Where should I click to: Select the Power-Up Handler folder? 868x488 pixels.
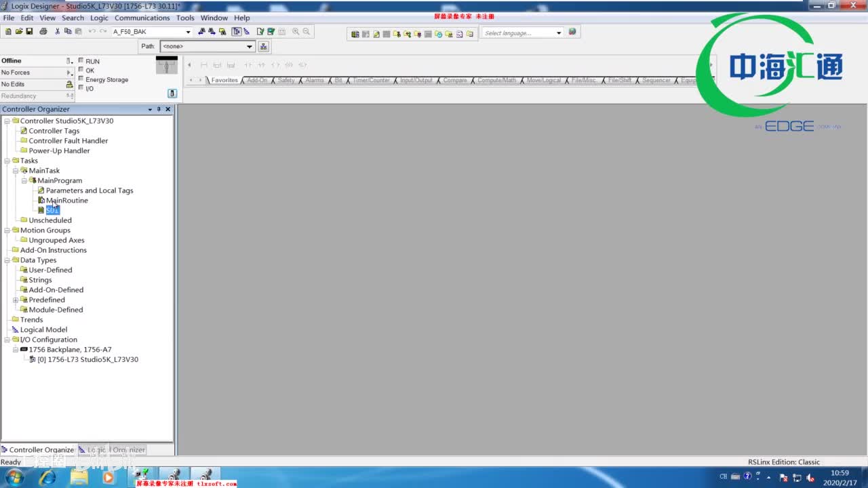(x=59, y=151)
